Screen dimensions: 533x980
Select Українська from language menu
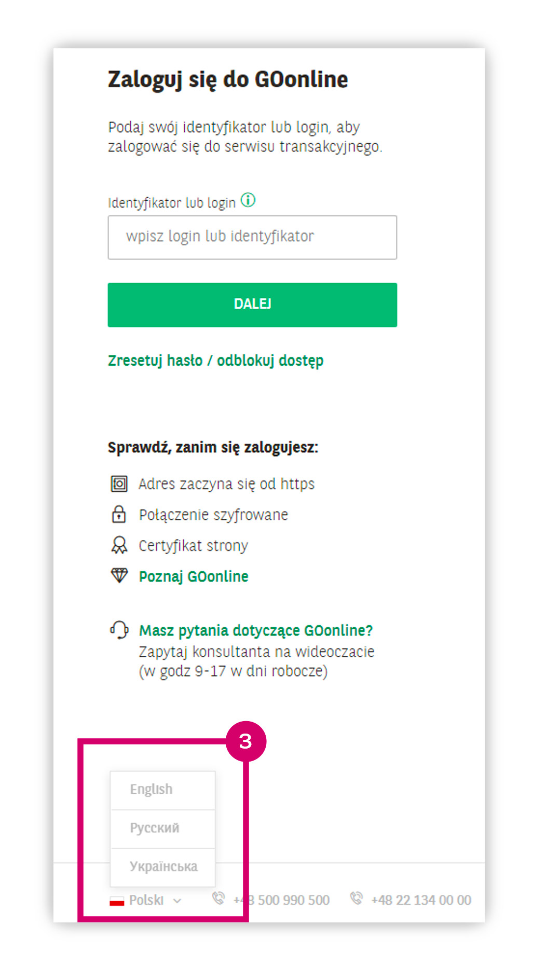coord(163,866)
